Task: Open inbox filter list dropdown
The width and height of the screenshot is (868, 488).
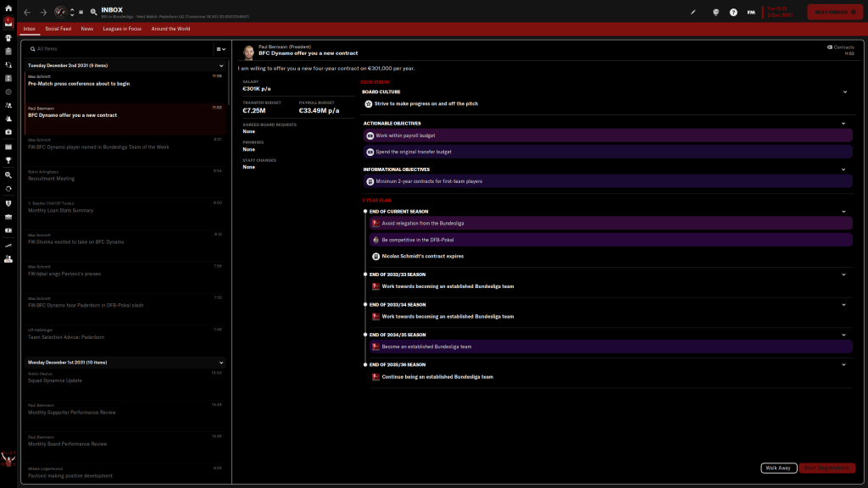Action: pos(220,49)
